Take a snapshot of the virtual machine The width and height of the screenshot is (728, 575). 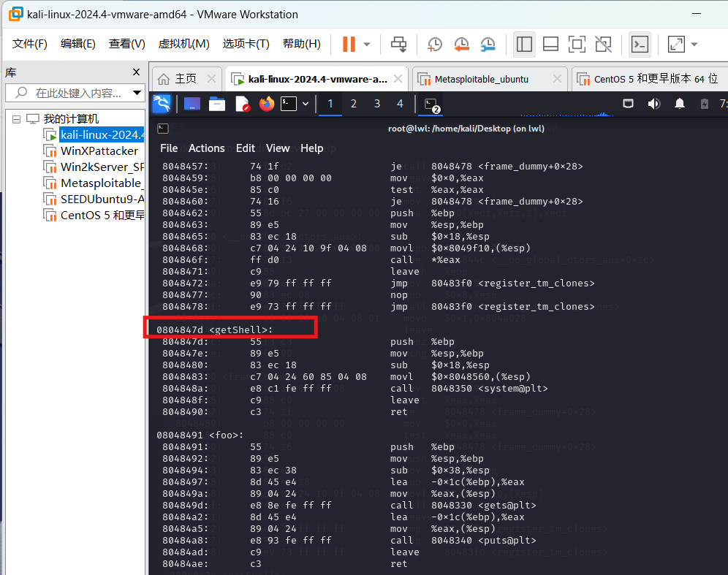click(x=435, y=44)
